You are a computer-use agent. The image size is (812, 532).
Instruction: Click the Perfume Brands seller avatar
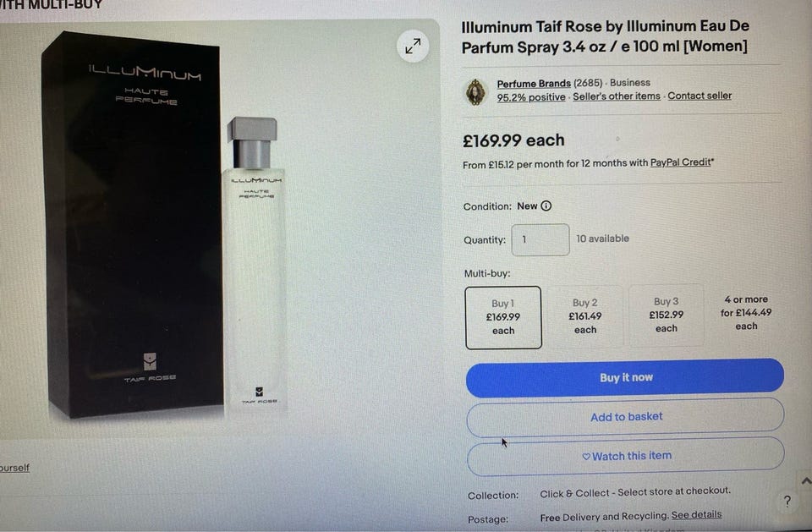[475, 92]
